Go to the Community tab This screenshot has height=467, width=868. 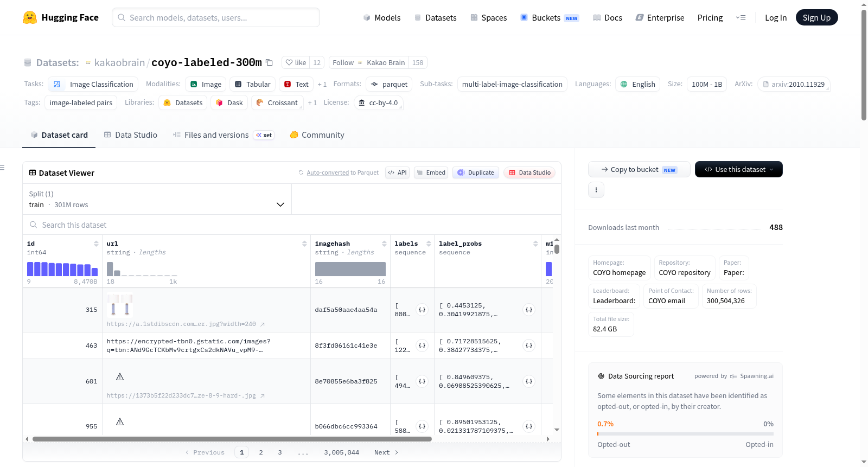(317, 135)
